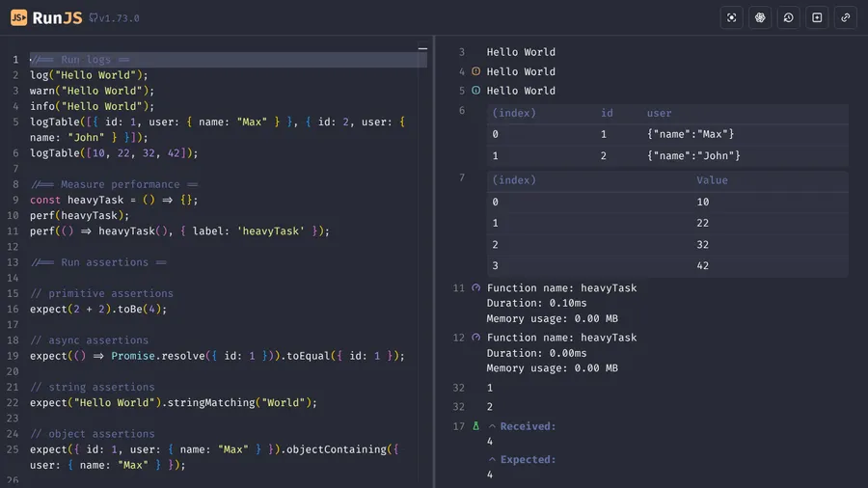The width and height of the screenshot is (868, 488).
Task: Click the add new snippet square-plus icon
Action: pyautogui.click(x=817, y=17)
